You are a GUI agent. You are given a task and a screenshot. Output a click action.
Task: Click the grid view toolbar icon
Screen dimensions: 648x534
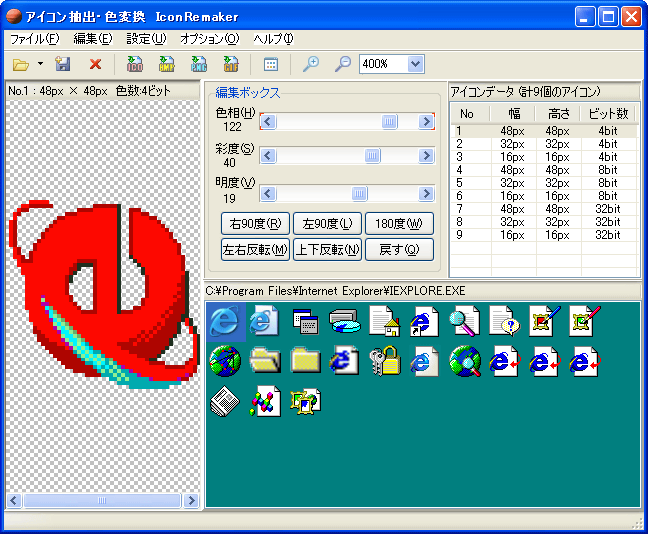coord(271,64)
